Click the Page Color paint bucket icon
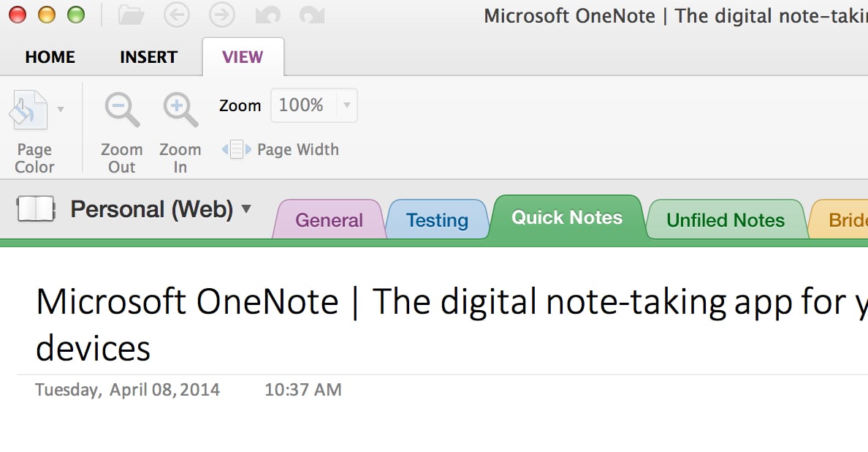868x452 pixels. pyautogui.click(x=28, y=110)
